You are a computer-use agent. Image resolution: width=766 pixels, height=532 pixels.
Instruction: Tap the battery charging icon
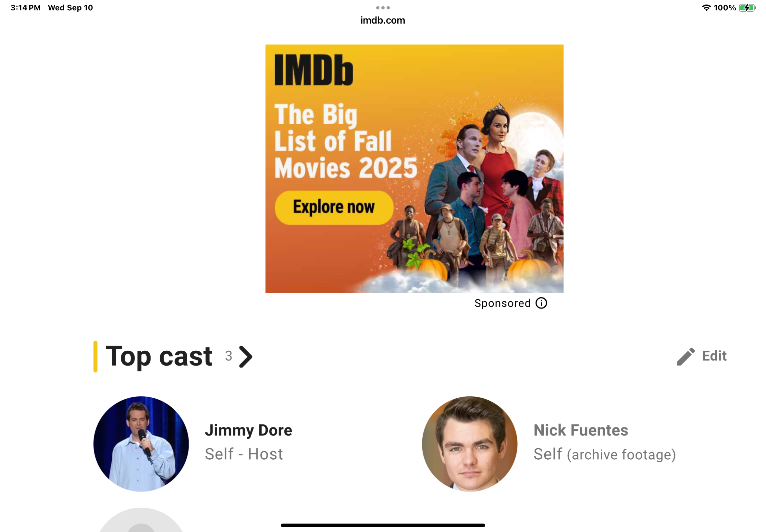747,8
